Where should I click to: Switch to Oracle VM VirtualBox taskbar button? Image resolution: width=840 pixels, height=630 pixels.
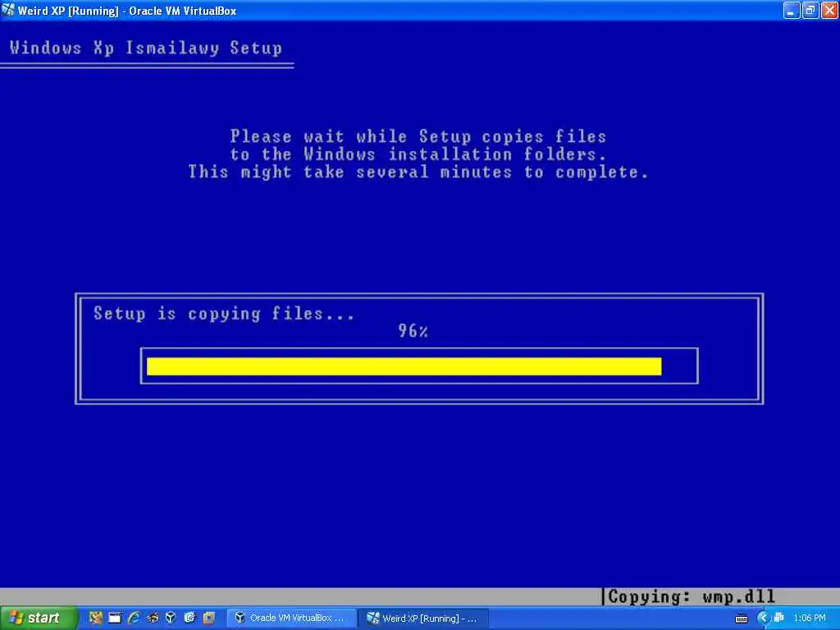[x=291, y=619]
